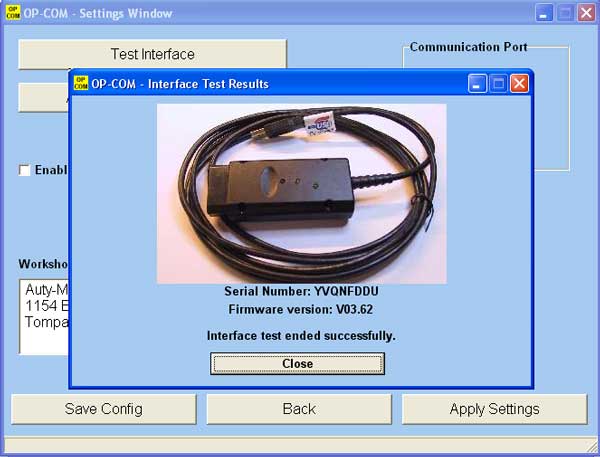Minimize the Interface Test Results dialog
Image resolution: width=600 pixels, height=457 pixels.
pos(478,83)
